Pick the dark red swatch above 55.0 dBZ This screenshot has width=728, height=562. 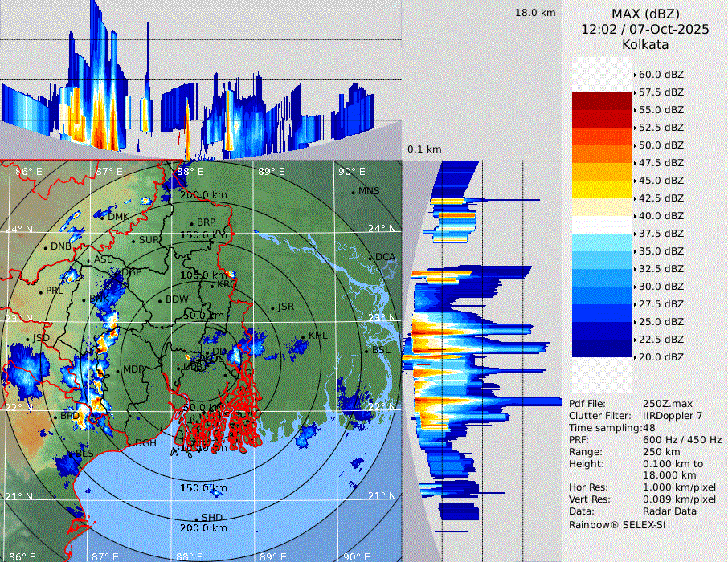(602, 101)
